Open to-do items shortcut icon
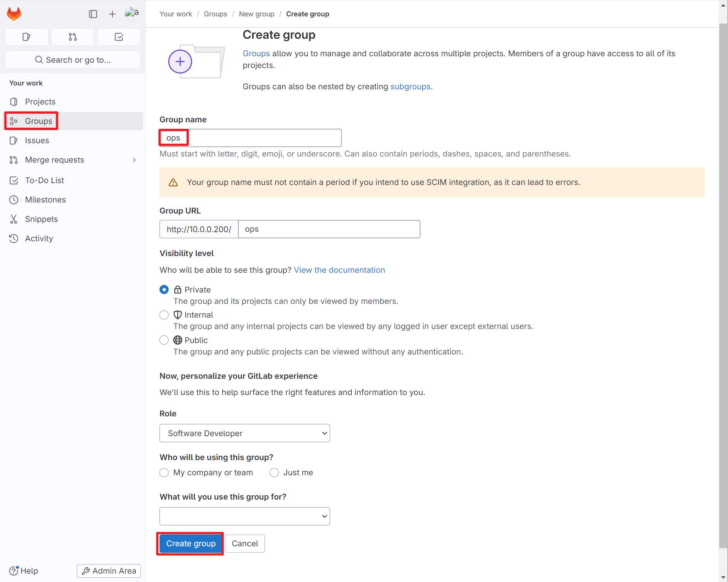Image resolution: width=728 pixels, height=582 pixels. [x=119, y=37]
